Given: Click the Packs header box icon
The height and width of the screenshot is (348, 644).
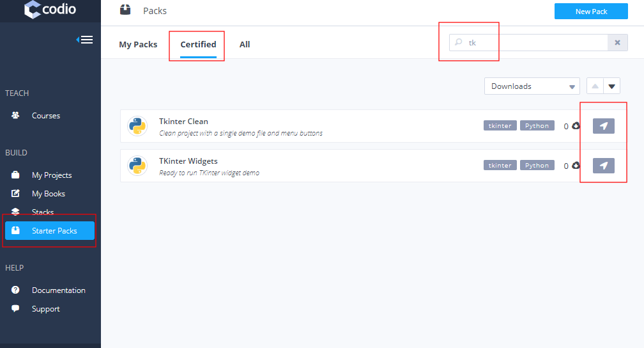Looking at the screenshot, I should (x=125, y=10).
